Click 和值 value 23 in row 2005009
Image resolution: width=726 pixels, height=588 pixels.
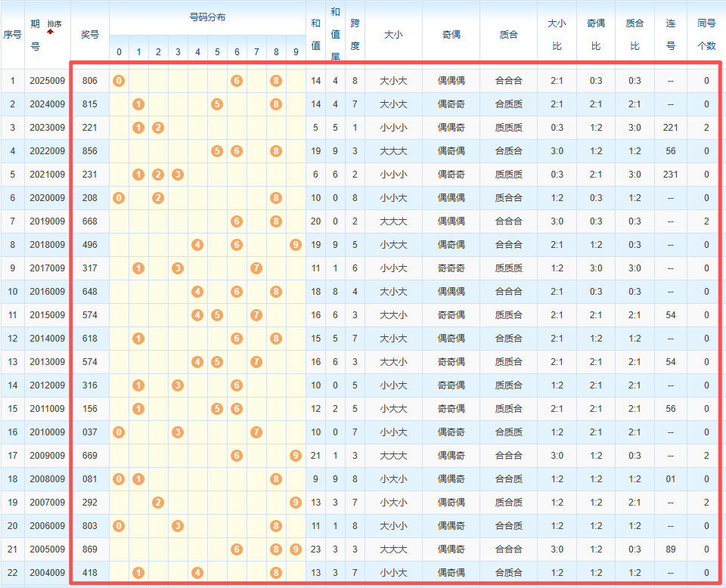point(316,549)
